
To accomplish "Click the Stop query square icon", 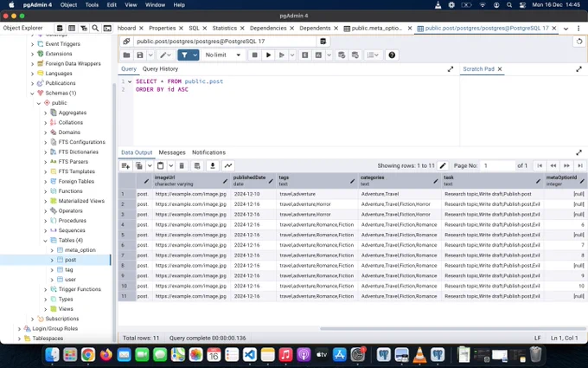I will click(x=254, y=55).
